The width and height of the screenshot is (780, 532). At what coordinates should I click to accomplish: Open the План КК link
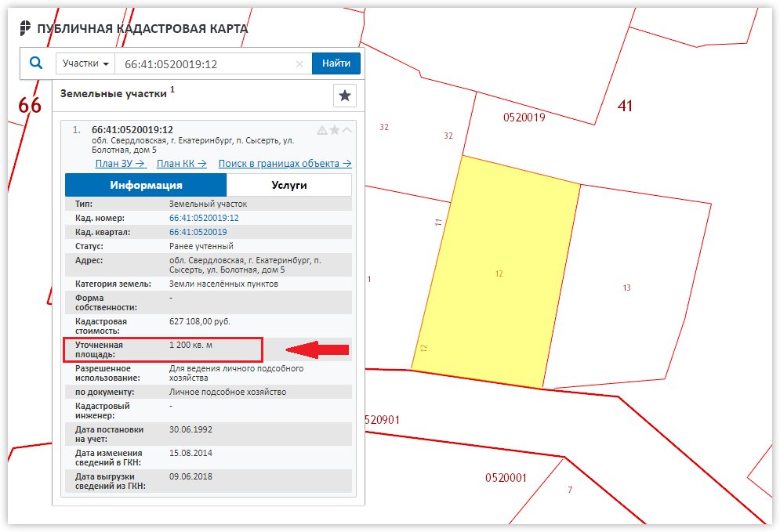pyautogui.click(x=182, y=164)
